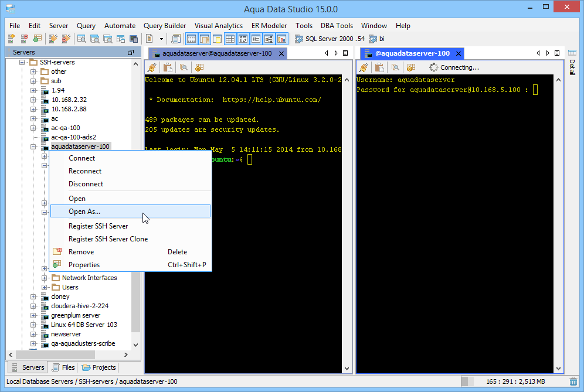Click the Disconnect plug icon in main toolbar
Image resolution: width=584 pixels, height=392 pixels.
(x=66, y=39)
